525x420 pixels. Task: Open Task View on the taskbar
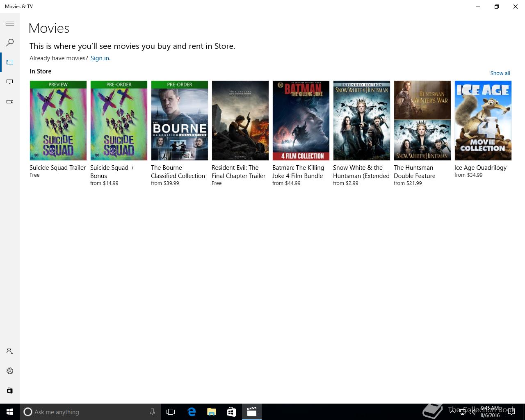(171, 412)
